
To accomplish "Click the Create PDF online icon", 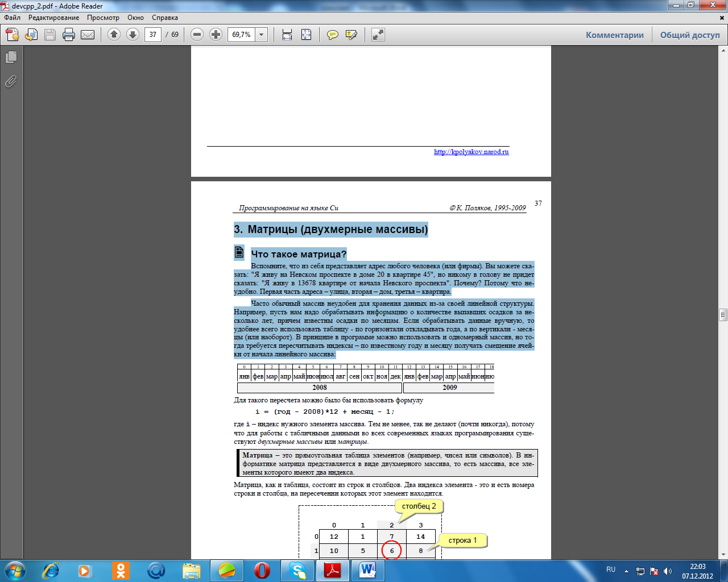I will point(13,35).
